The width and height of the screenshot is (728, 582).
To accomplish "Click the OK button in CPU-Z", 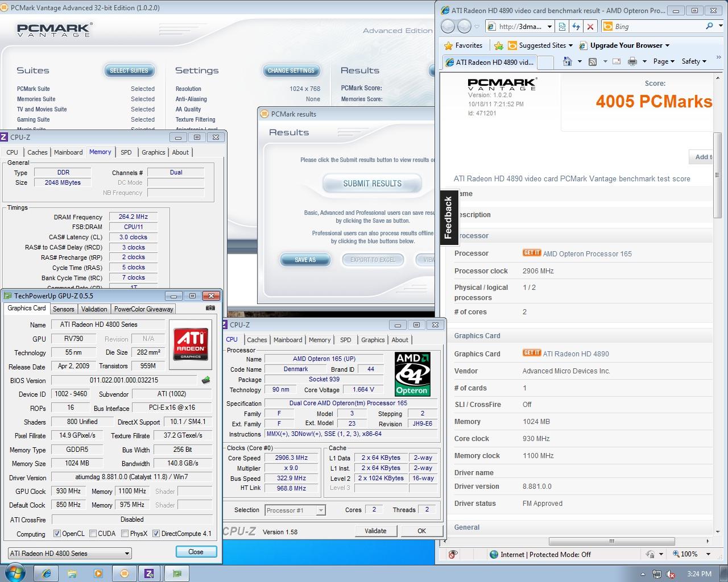I will click(421, 531).
